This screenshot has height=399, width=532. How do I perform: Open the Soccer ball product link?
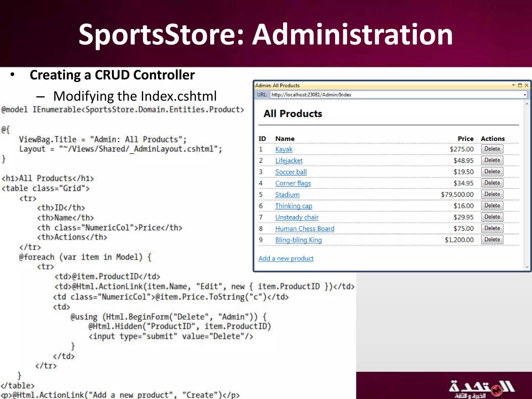[x=291, y=172]
